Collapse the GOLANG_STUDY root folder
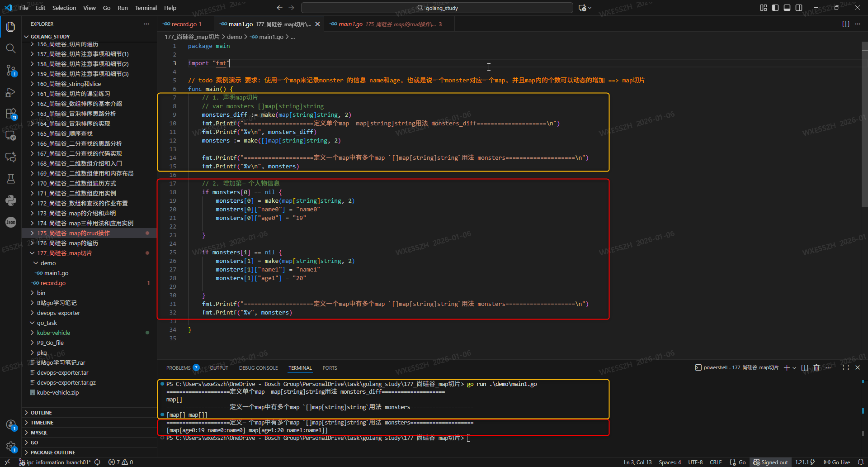The height and width of the screenshot is (467, 868). 89,37
